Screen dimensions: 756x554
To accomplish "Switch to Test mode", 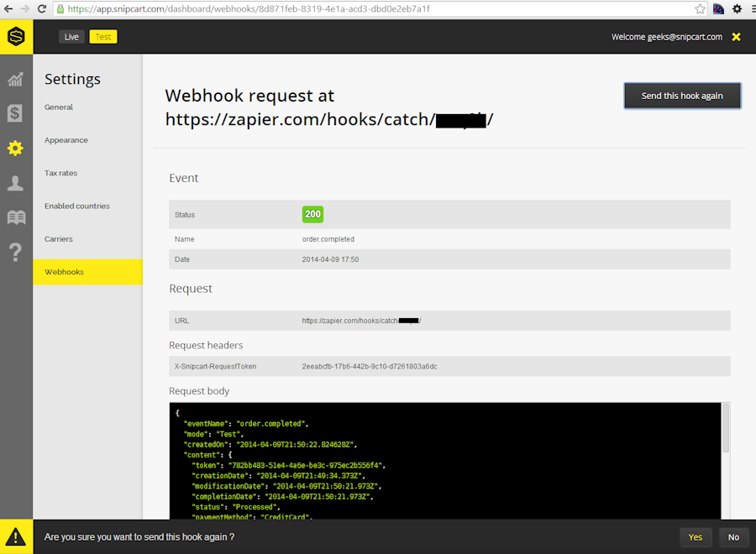I will tap(103, 37).
